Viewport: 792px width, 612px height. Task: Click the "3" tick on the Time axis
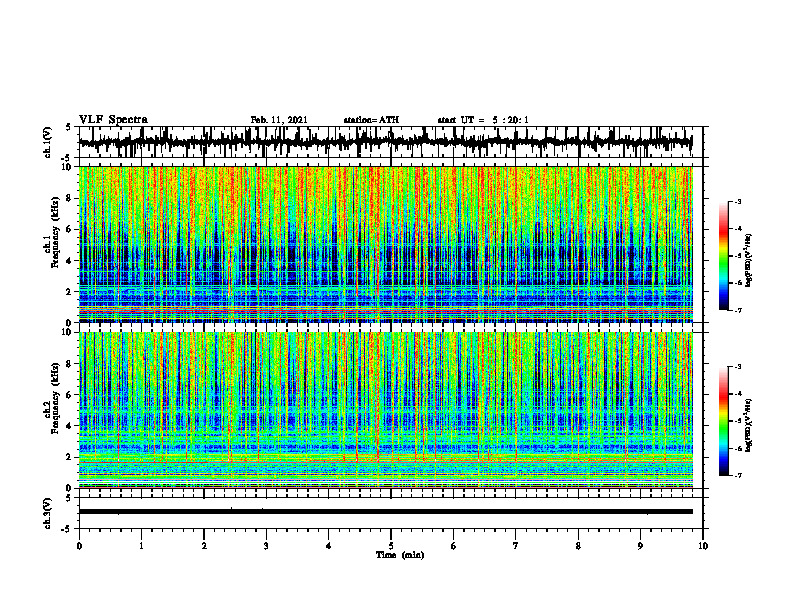[x=266, y=546]
